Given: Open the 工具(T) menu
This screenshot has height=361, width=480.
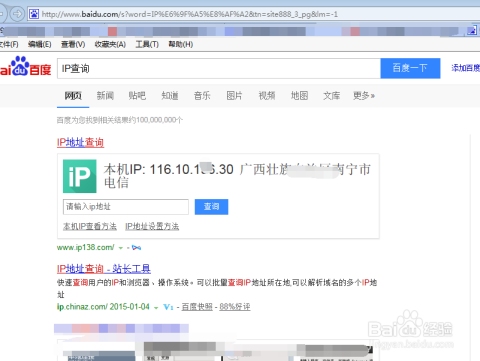Looking at the screenshot, I should [147, 44].
